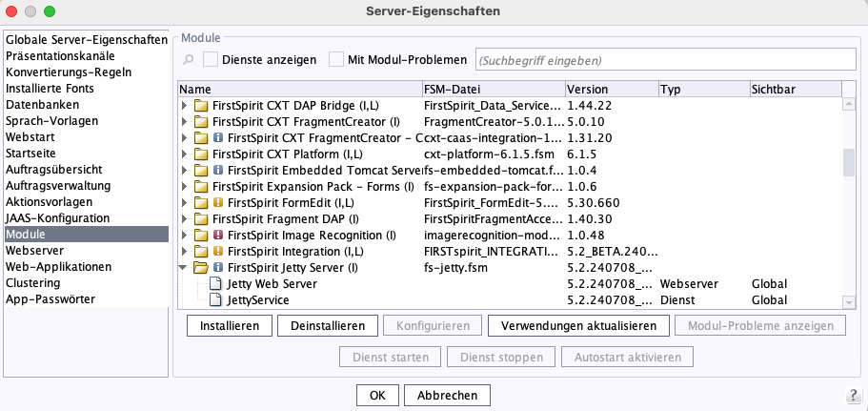Click the FSM-Datei column header
Screen dimensions: 868x411
(494, 90)
